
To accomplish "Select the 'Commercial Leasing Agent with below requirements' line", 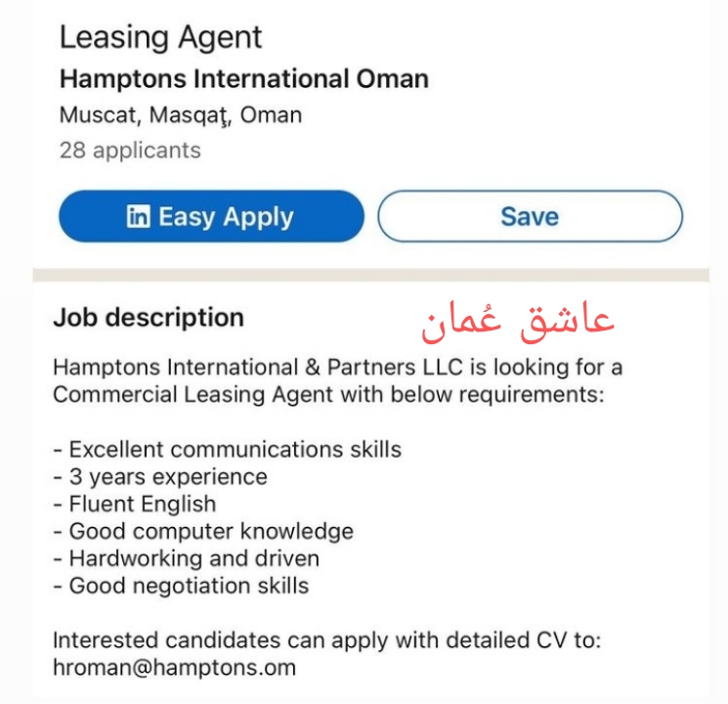I will pos(329,395).
